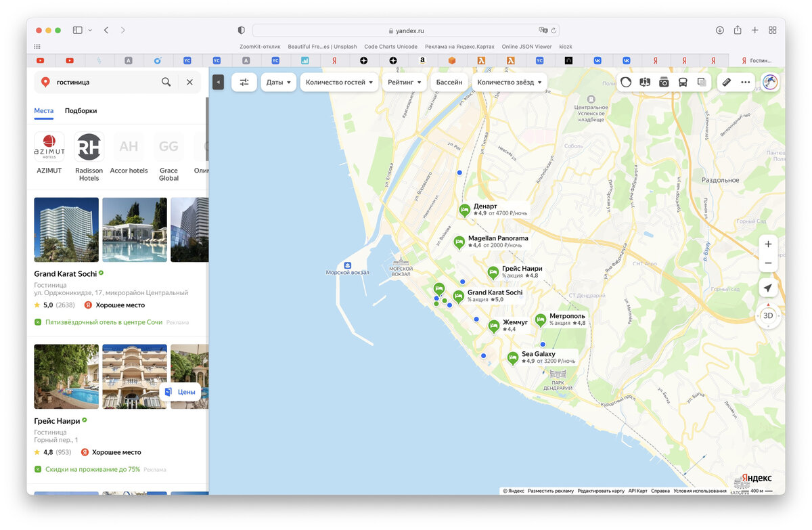Open the filters settings icon
The image size is (812, 530).
244,82
